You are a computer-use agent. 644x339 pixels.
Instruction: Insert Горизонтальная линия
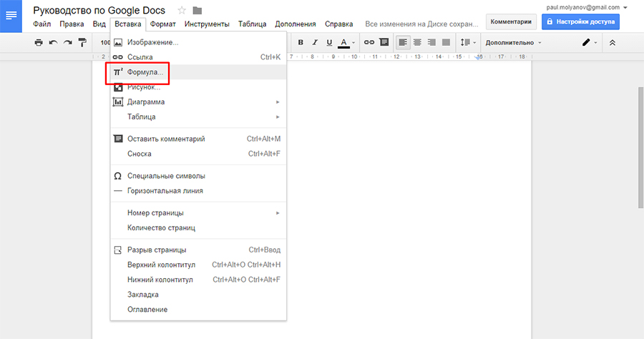pos(198,190)
